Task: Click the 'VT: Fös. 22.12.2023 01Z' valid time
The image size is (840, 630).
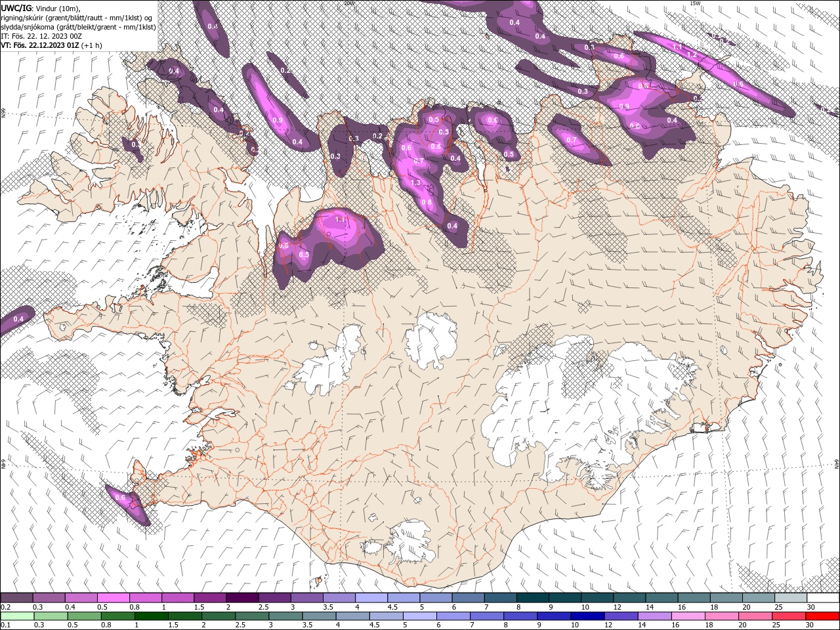Action: coord(39,45)
